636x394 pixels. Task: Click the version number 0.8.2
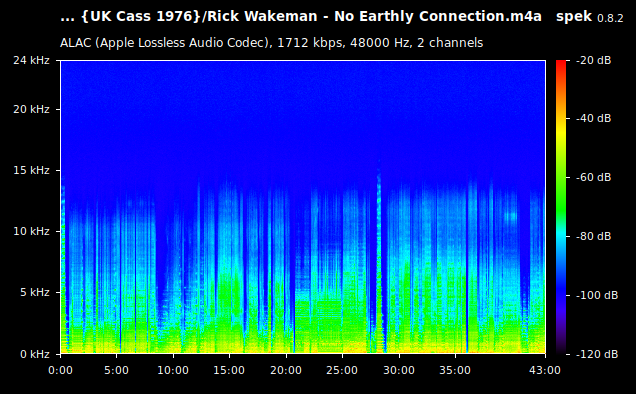(x=610, y=18)
